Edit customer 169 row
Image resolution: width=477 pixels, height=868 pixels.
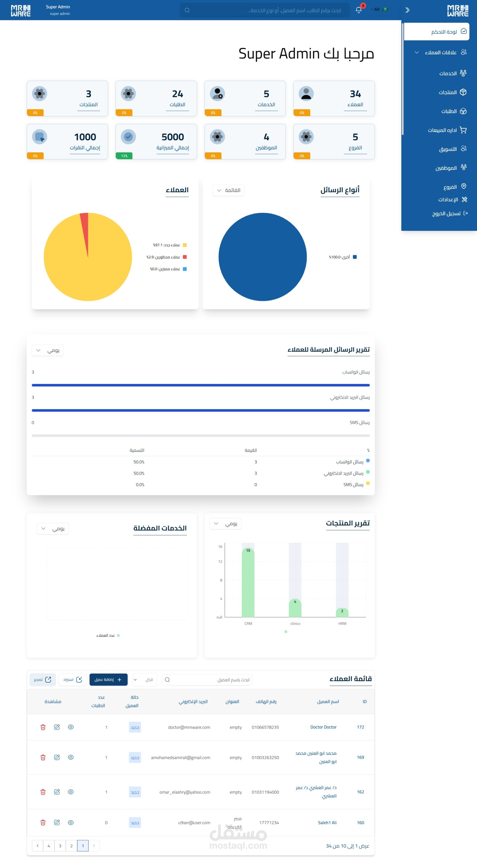[x=57, y=758]
